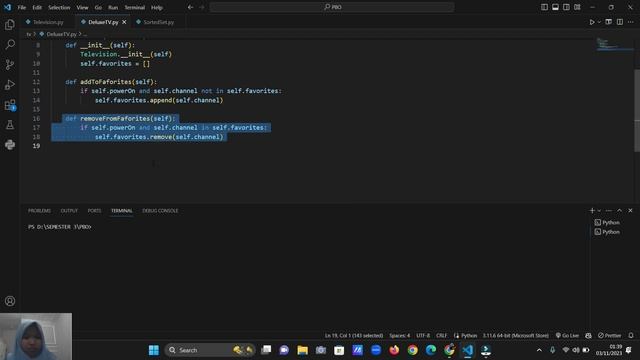The image size is (640, 360).
Task: Start Go Live server
Action: [x=567, y=336]
